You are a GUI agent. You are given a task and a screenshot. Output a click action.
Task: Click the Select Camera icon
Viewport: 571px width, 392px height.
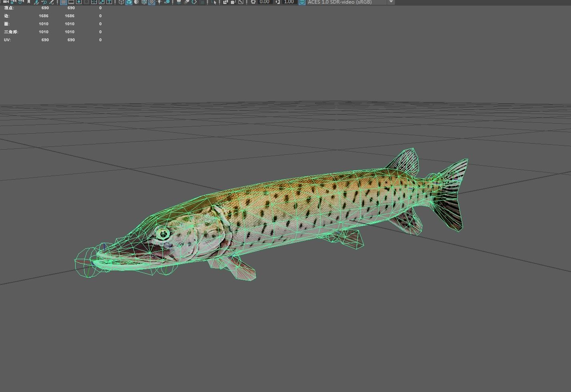6,2
